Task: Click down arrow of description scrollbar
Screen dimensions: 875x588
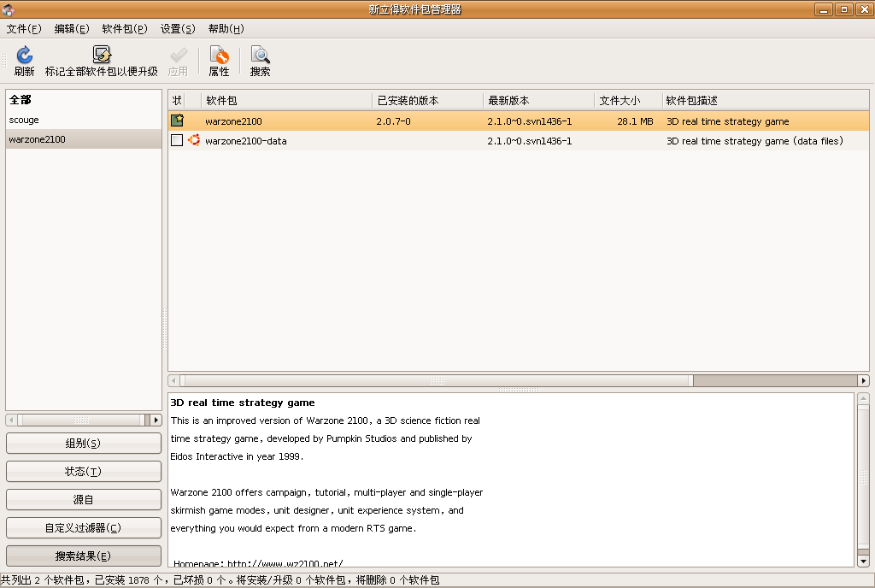Action: [863, 562]
